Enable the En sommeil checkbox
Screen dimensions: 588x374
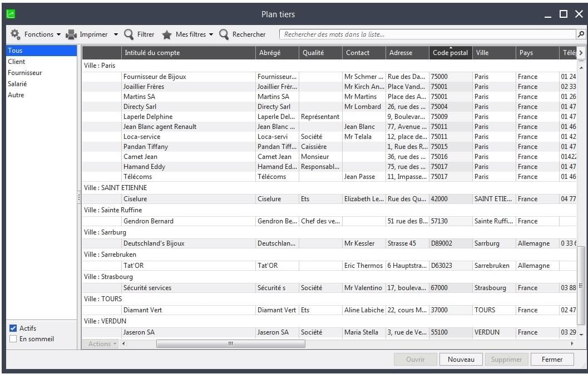click(x=13, y=339)
